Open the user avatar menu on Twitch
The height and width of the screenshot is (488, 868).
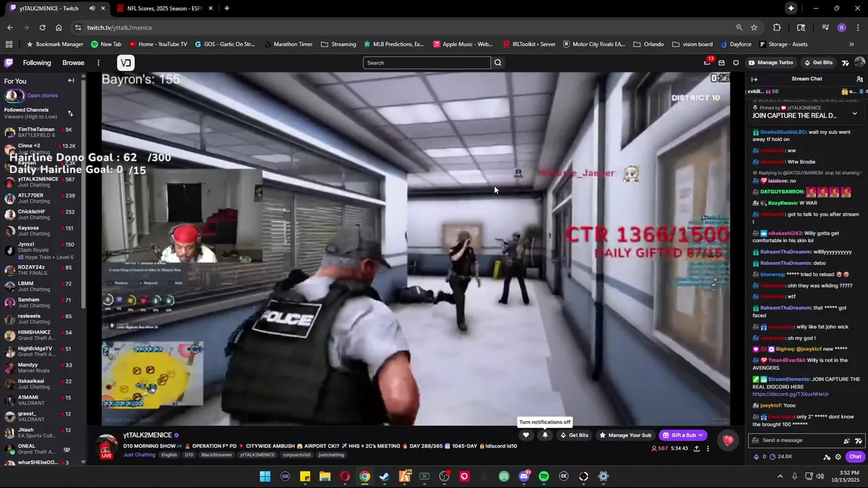pyautogui.click(x=860, y=62)
